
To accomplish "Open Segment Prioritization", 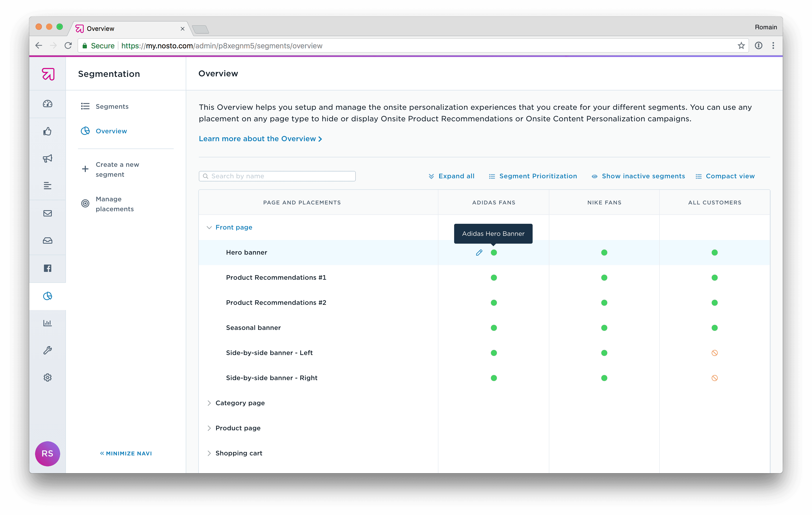I will pos(533,176).
